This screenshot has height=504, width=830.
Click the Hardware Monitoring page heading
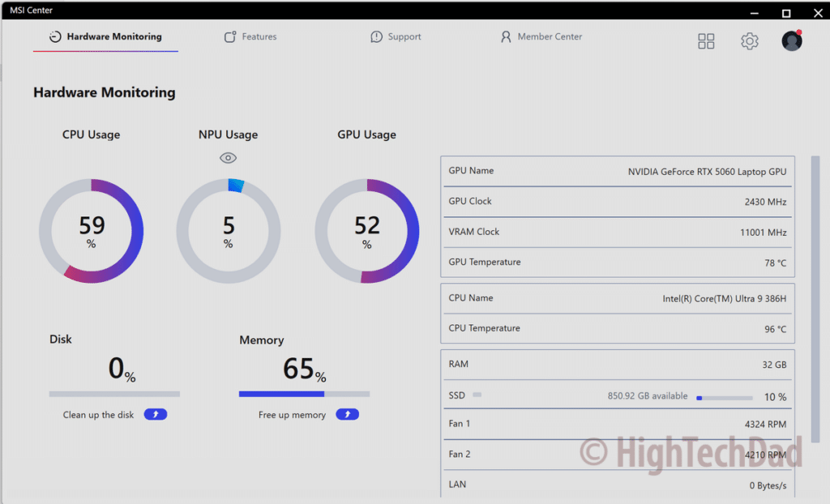coord(105,92)
